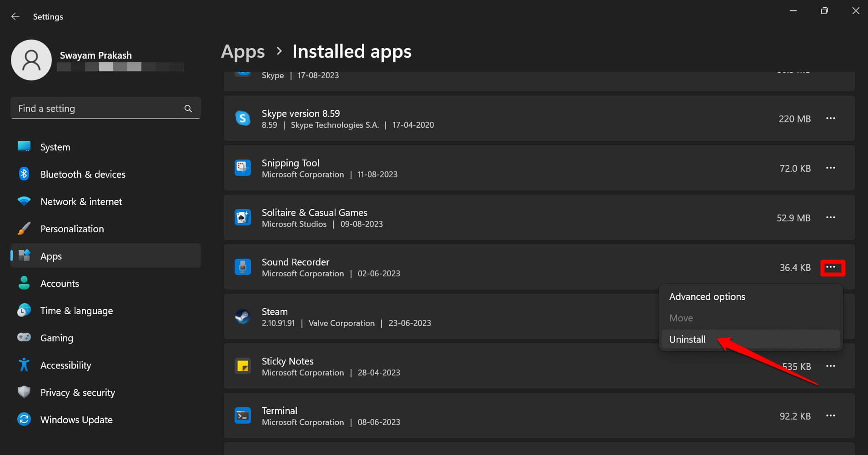
Task: Select Advanced options in the context menu
Action: click(x=707, y=297)
